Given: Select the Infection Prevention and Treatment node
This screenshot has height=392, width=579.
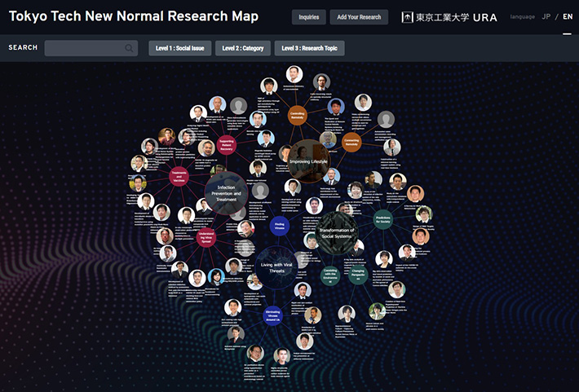Looking at the screenshot, I should (227, 193).
